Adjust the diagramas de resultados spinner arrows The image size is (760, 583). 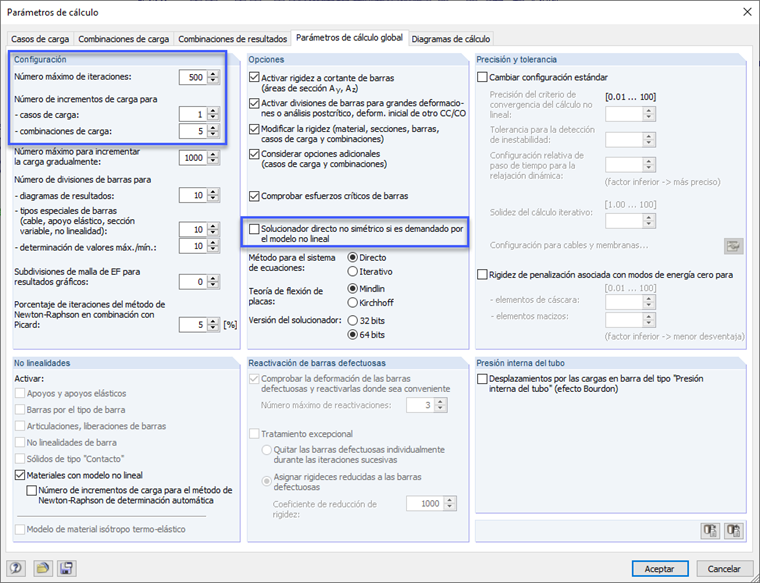(213, 195)
